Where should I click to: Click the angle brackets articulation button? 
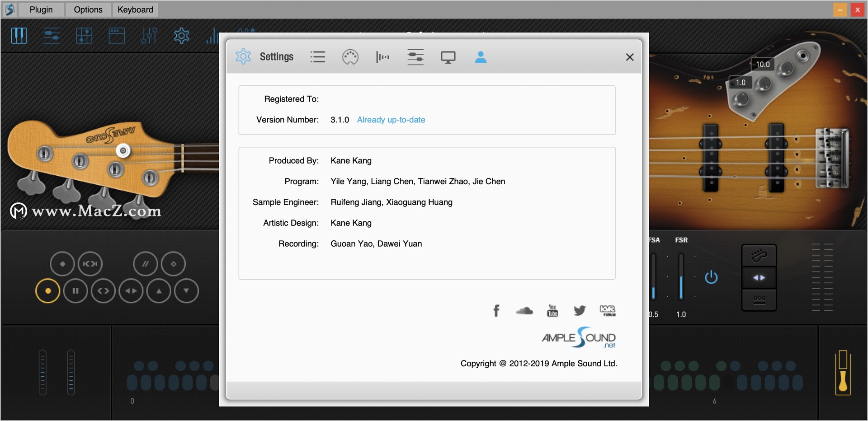tap(103, 291)
